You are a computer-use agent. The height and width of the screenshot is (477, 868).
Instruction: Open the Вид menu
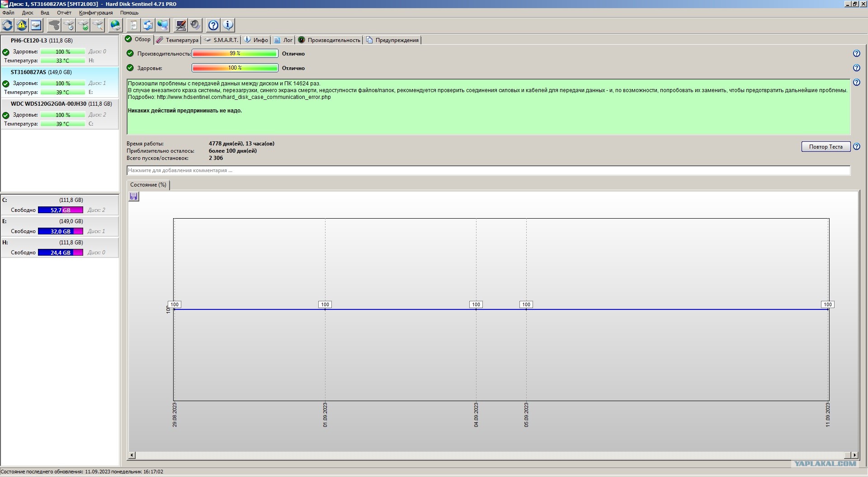click(45, 13)
